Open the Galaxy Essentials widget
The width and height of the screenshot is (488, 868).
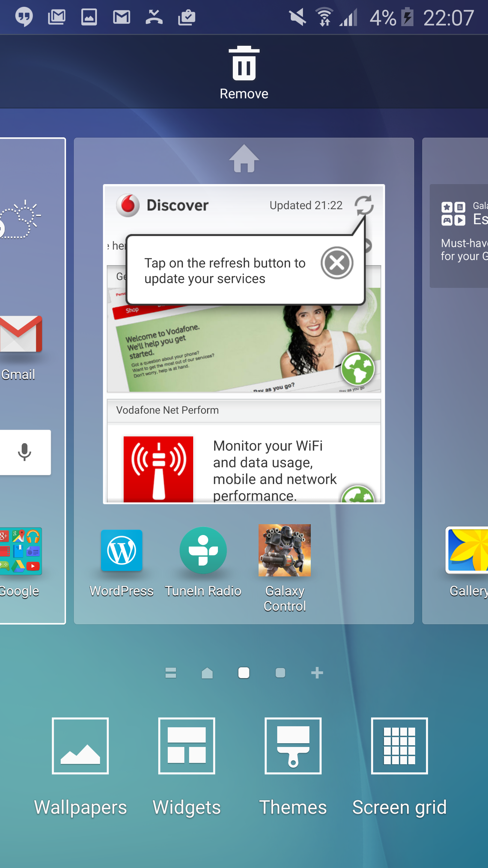coord(459,236)
